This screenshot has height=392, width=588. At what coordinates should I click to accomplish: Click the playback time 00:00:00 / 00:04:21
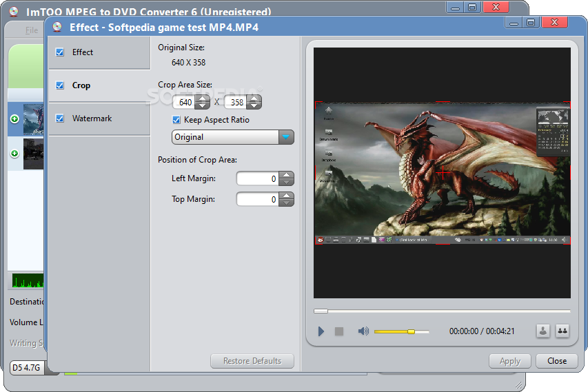(x=482, y=331)
